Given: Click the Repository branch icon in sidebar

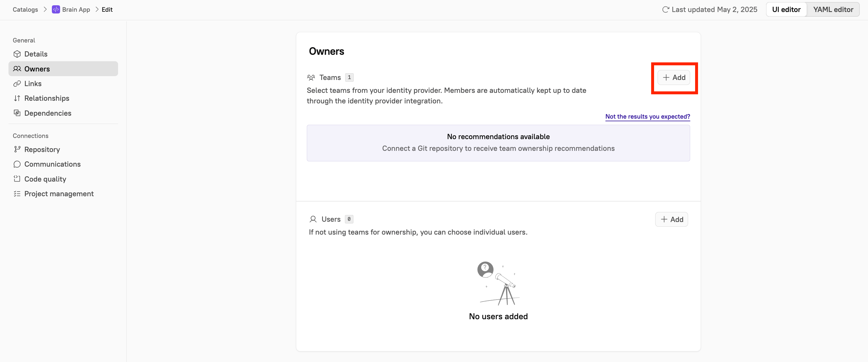Looking at the screenshot, I should (x=17, y=149).
